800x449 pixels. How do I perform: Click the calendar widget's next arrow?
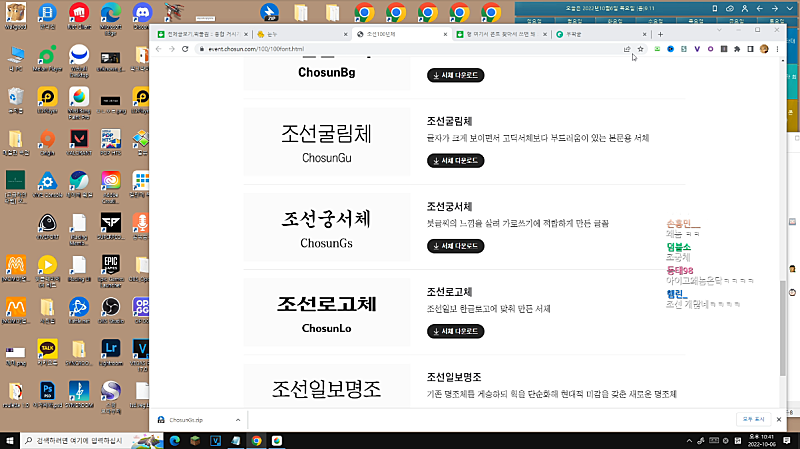point(774,8)
